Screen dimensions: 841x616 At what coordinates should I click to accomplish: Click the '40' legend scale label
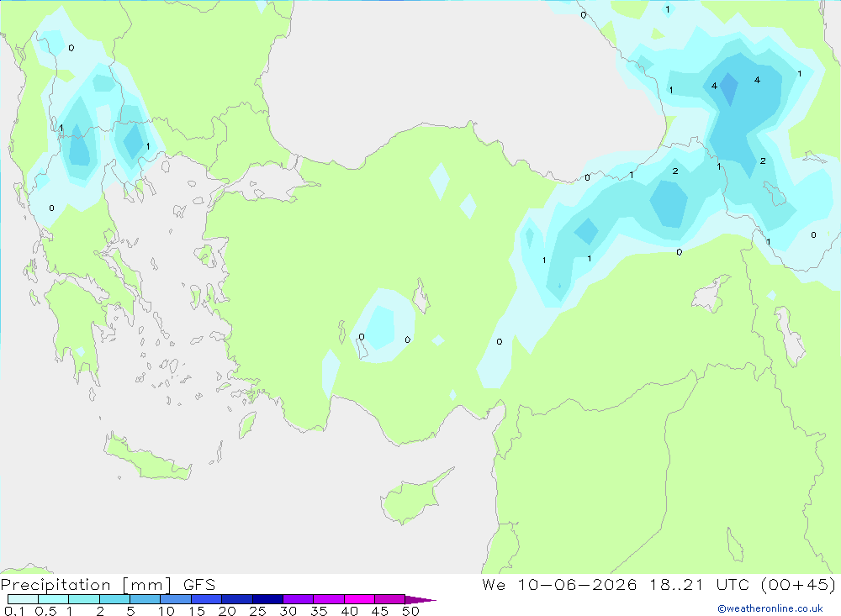[350, 611]
